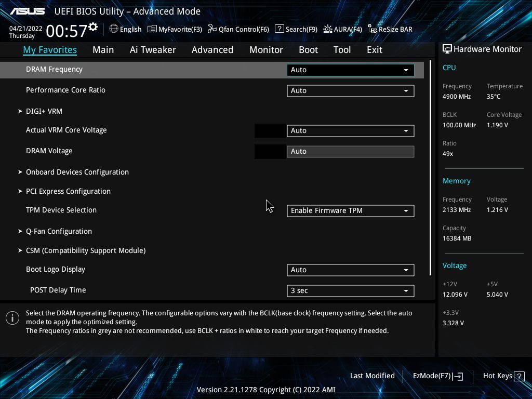Click the Search(F9) question mark icon
The image size is (532, 399).
click(x=279, y=29)
